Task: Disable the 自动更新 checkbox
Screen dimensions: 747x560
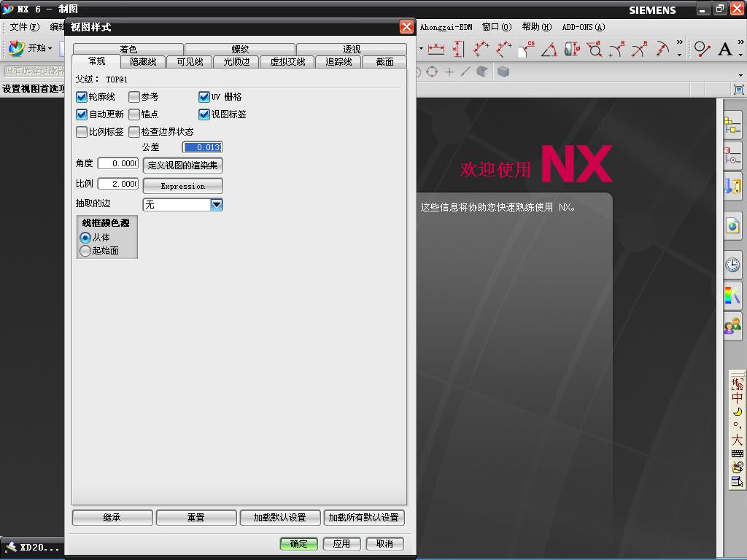Action: [x=82, y=114]
